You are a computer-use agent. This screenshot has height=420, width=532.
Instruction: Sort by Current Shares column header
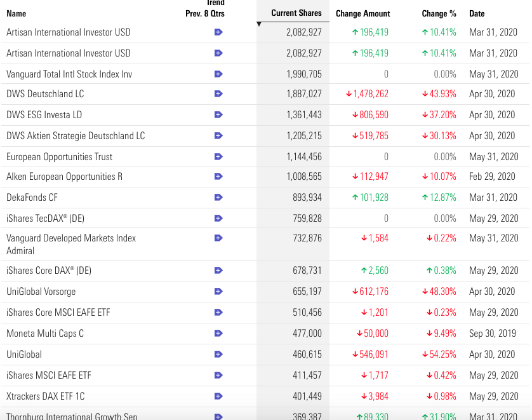[x=296, y=13]
